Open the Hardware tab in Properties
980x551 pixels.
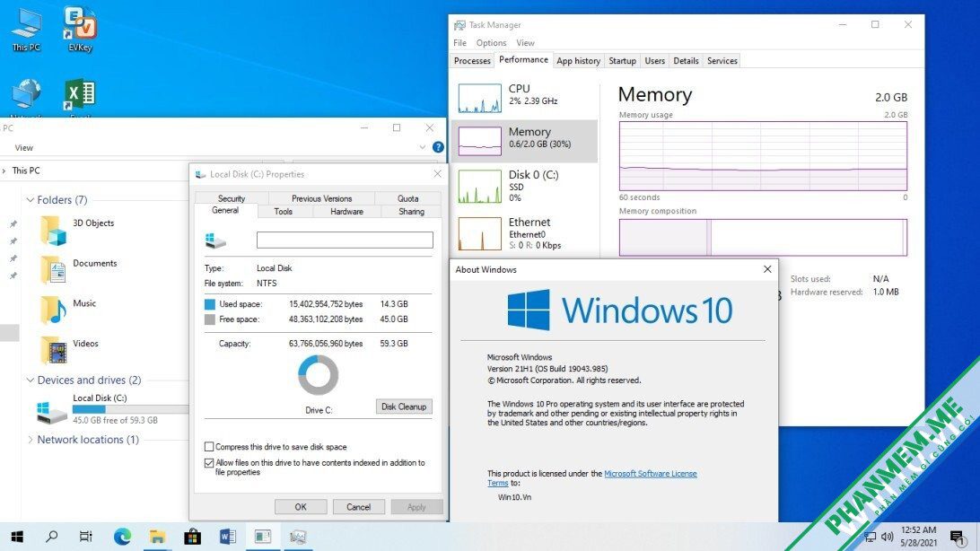(347, 211)
